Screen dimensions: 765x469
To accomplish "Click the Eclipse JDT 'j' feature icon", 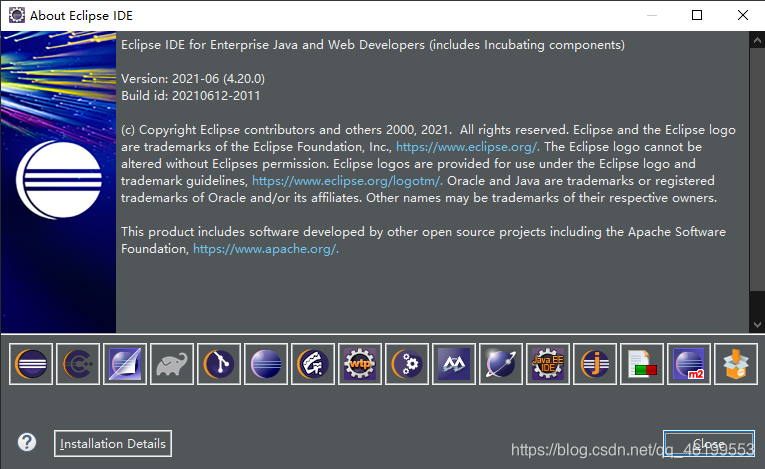I will [x=595, y=364].
